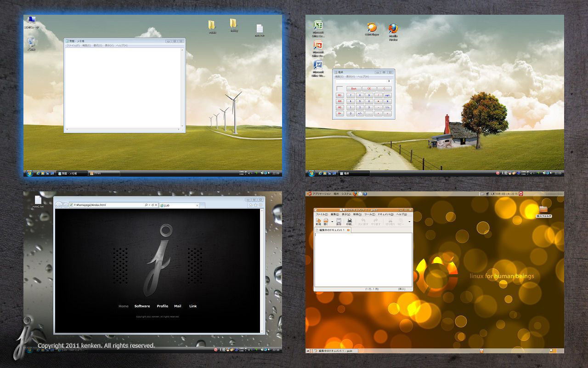Open the Ubuntu アプリケーション menu
Screen dimensions: 588x368
[x=321, y=194]
